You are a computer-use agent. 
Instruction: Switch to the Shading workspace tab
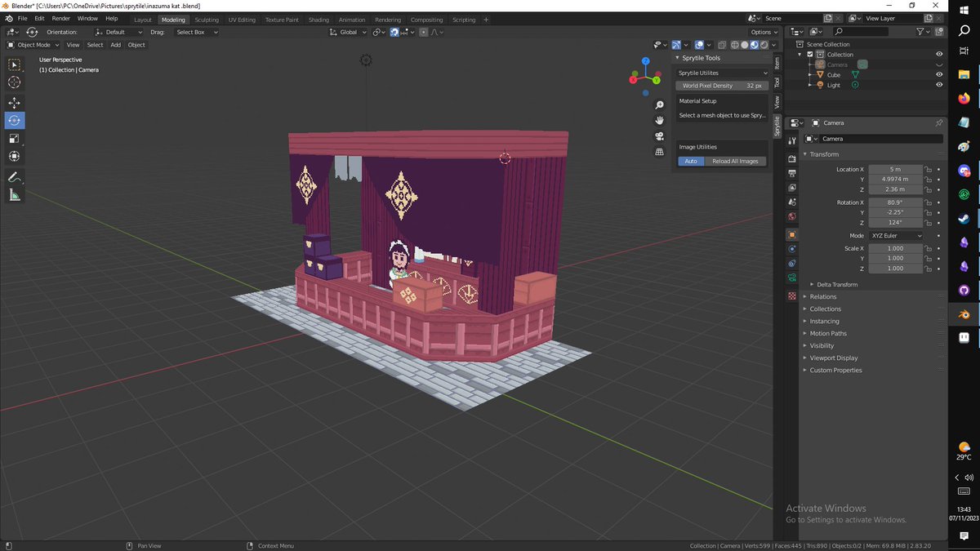318,20
